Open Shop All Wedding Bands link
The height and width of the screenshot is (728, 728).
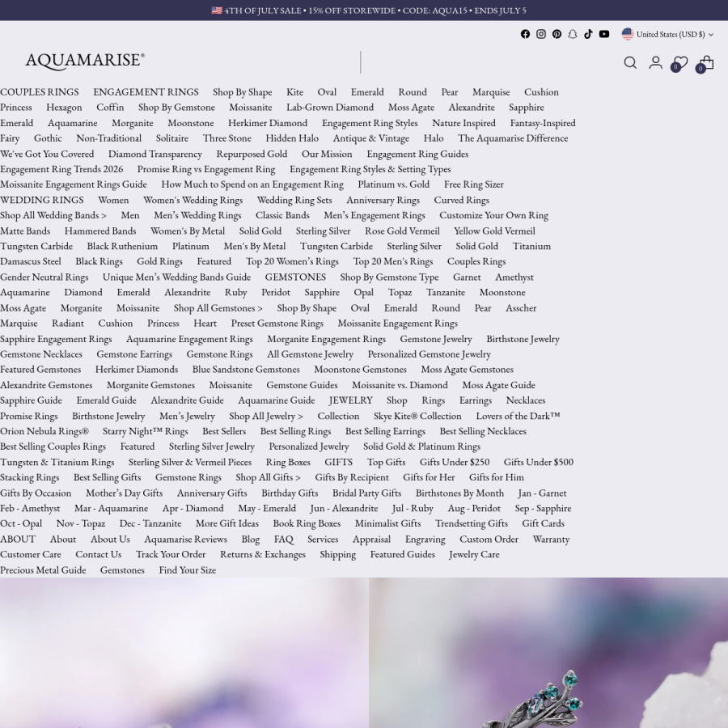coord(53,215)
